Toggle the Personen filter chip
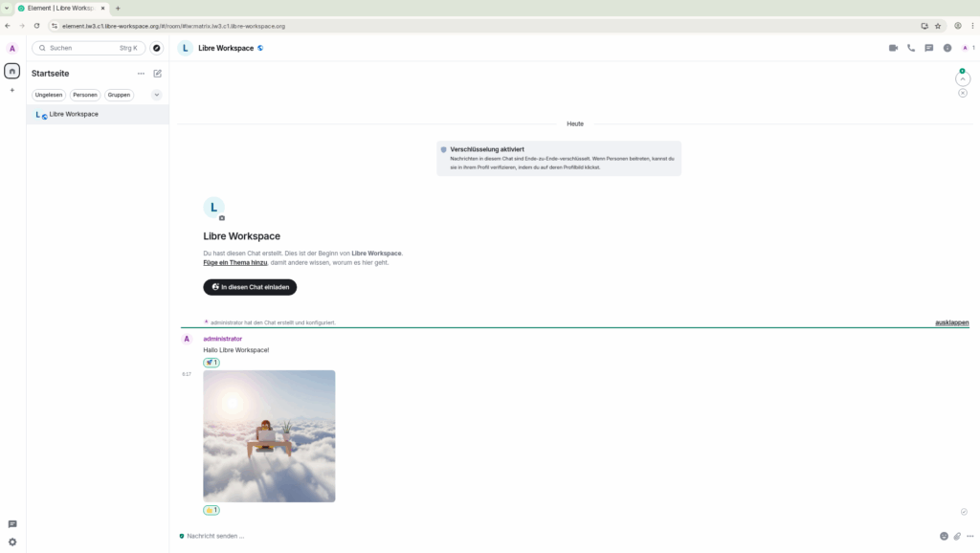The width and height of the screenshot is (980, 553). [x=85, y=95]
